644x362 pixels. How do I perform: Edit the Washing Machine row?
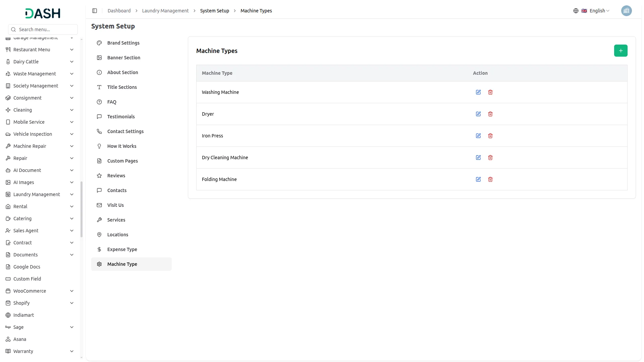[x=478, y=92]
